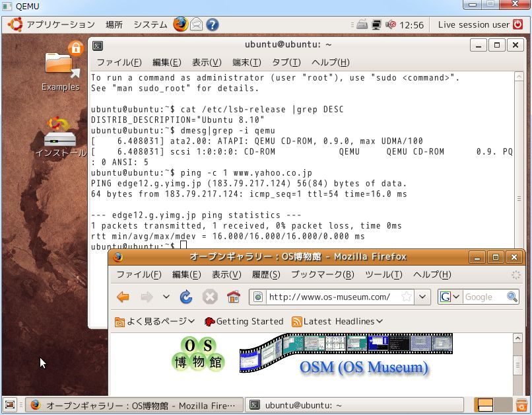Open the terminal タブ(T) menu
The height and width of the screenshot is (415, 532).
pyautogui.click(x=286, y=63)
